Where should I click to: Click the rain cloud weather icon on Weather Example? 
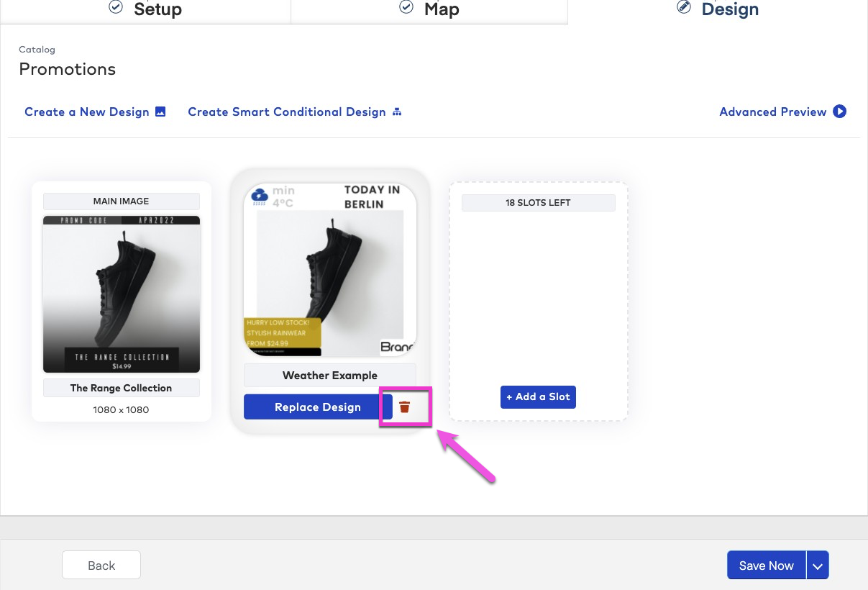click(x=259, y=194)
